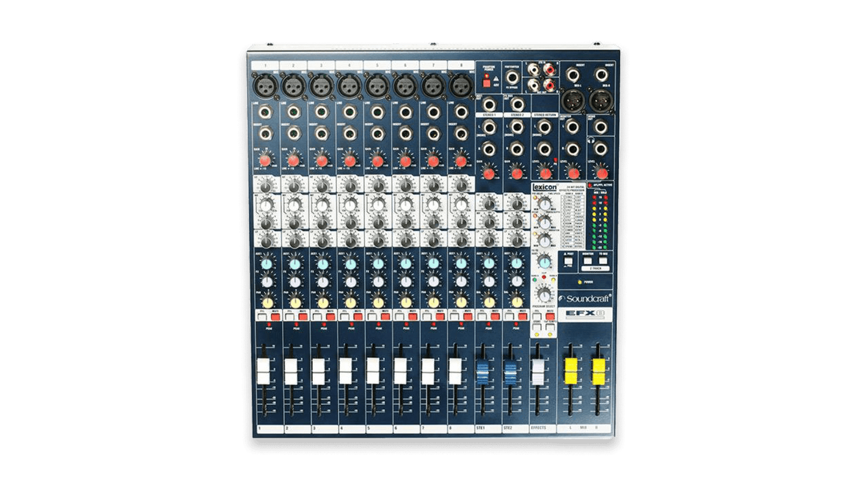
Task: Click the headphone output jack
Action: click(600, 149)
